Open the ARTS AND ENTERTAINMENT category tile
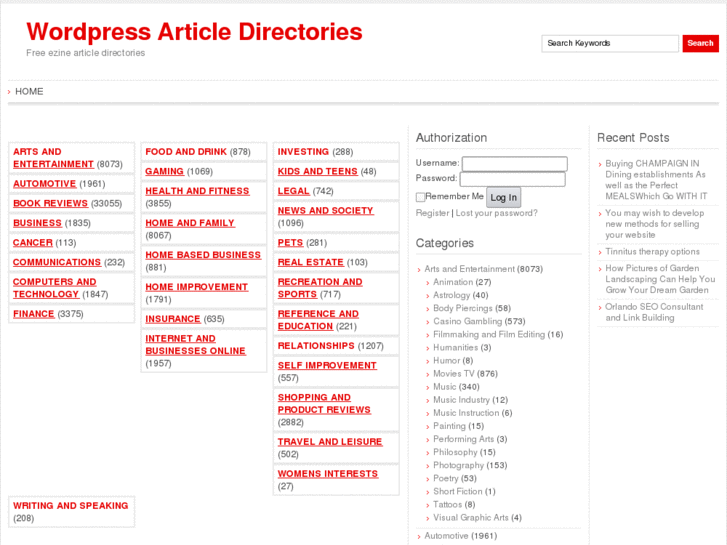Viewport: 727px width, 545px height. (x=53, y=158)
